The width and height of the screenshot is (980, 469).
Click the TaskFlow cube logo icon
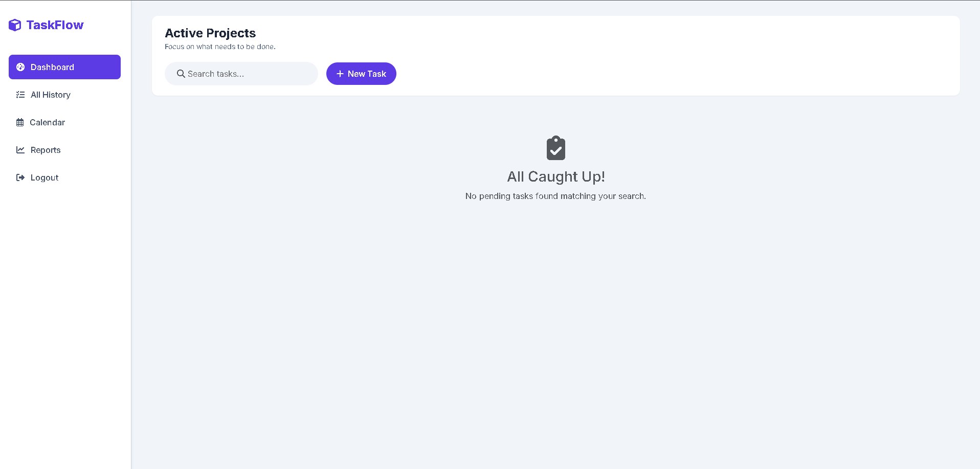point(15,25)
